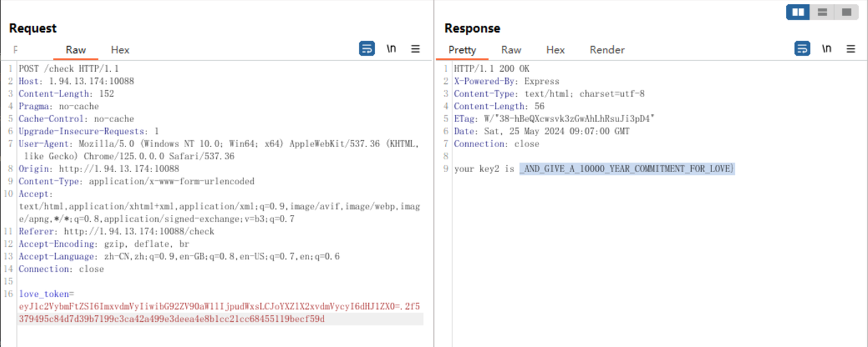Open the Hex tab in Response panel
The image size is (868, 347).
coord(555,49)
